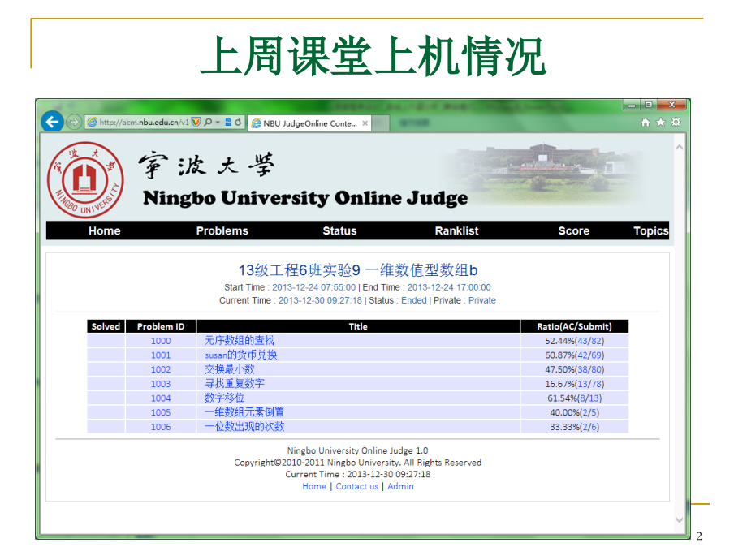Click the Favorites star icon
Viewport: 747px width, 560px height.
(x=660, y=122)
